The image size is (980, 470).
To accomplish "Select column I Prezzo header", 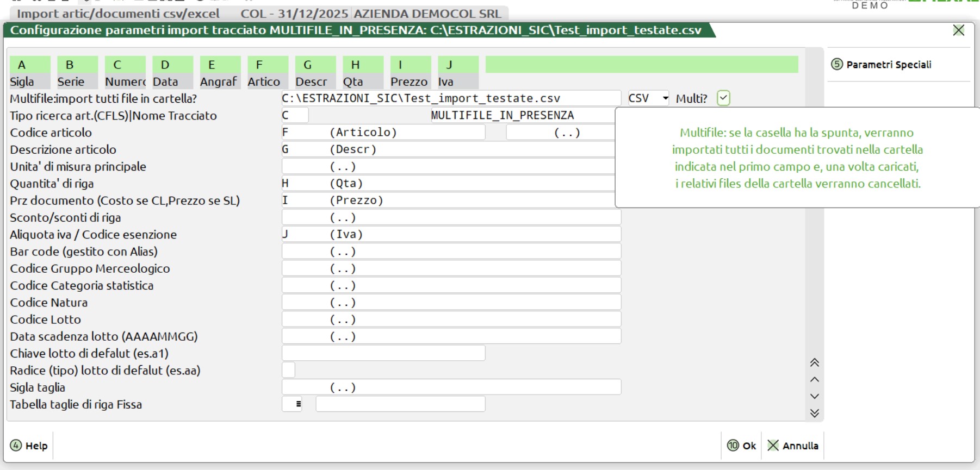I will pos(410,72).
